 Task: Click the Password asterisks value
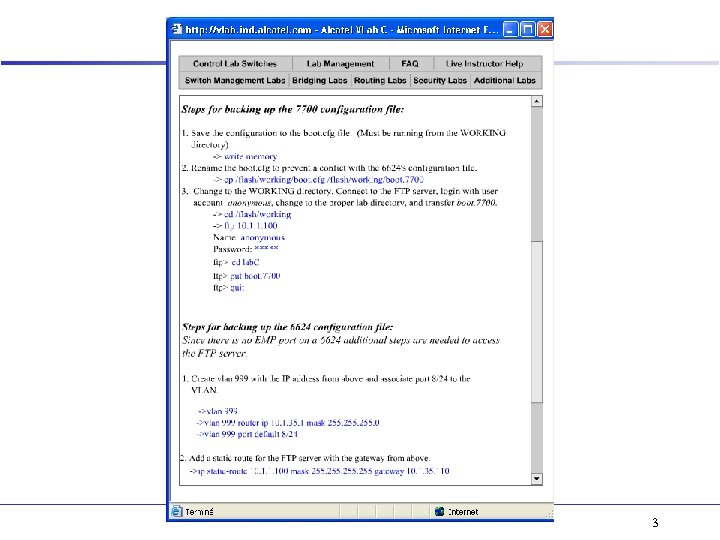coord(266,248)
